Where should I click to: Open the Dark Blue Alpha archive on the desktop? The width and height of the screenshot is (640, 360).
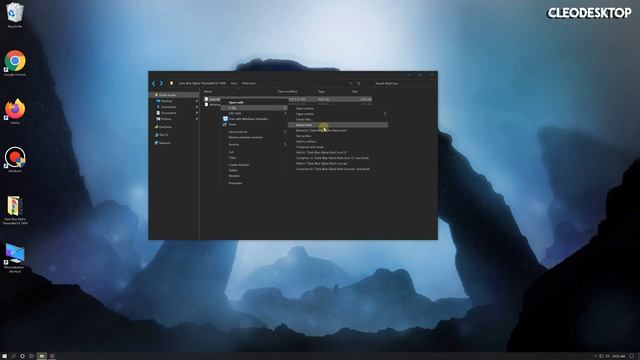tap(15, 210)
